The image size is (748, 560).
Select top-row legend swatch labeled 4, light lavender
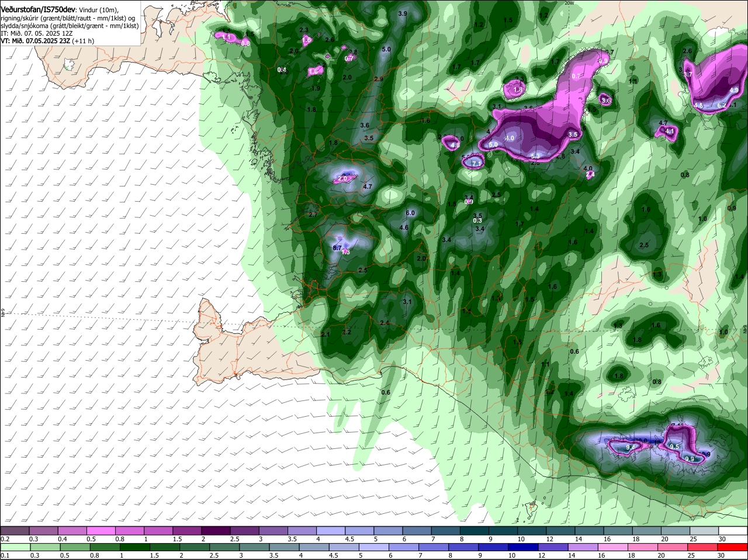point(330,531)
